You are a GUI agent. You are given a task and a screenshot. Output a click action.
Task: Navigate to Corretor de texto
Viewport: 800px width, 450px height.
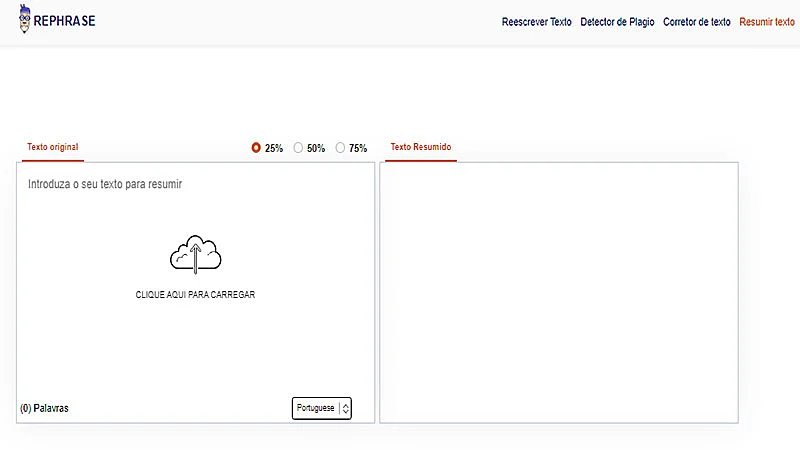pyautogui.click(x=696, y=22)
